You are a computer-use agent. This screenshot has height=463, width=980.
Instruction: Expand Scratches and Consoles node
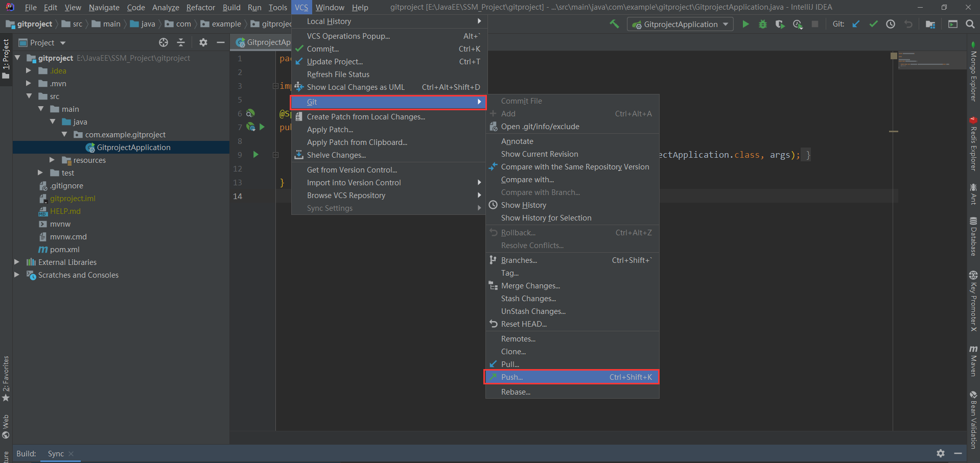[17, 275]
